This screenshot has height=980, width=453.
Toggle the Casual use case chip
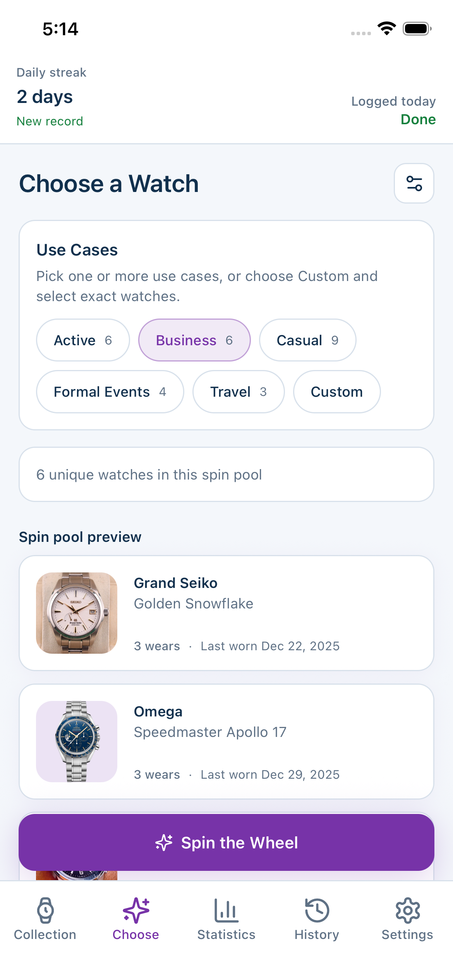click(307, 340)
